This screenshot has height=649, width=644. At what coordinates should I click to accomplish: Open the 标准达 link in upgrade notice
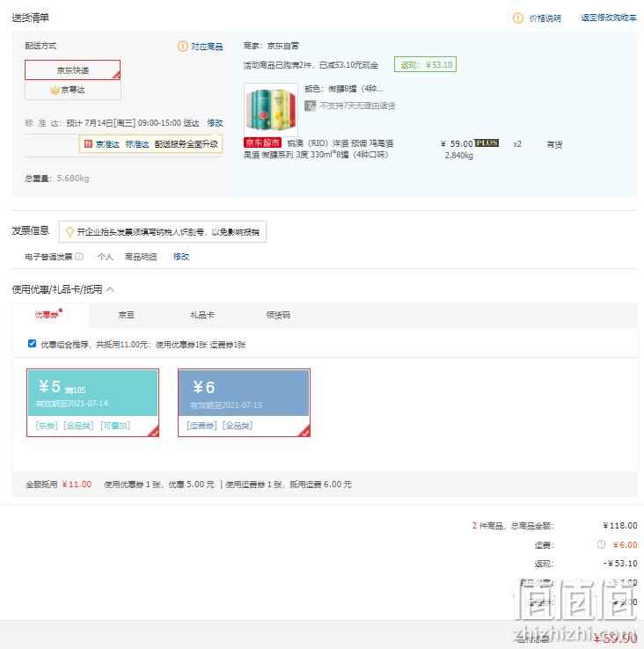tap(137, 144)
